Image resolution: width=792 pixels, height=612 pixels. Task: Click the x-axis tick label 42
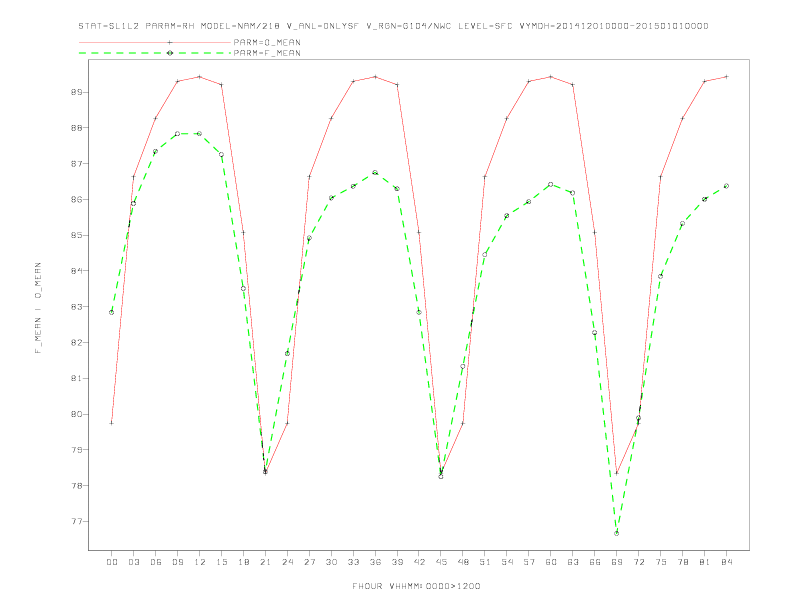(x=419, y=562)
